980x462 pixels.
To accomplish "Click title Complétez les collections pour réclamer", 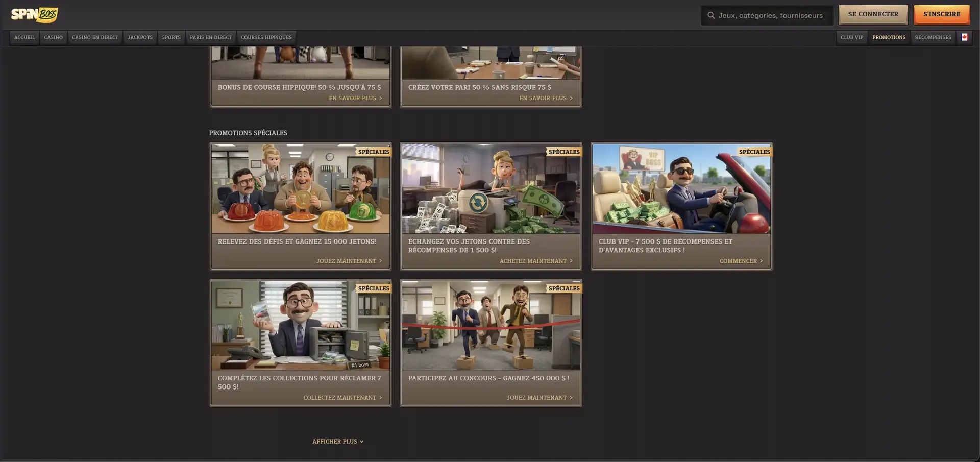I will point(300,382).
